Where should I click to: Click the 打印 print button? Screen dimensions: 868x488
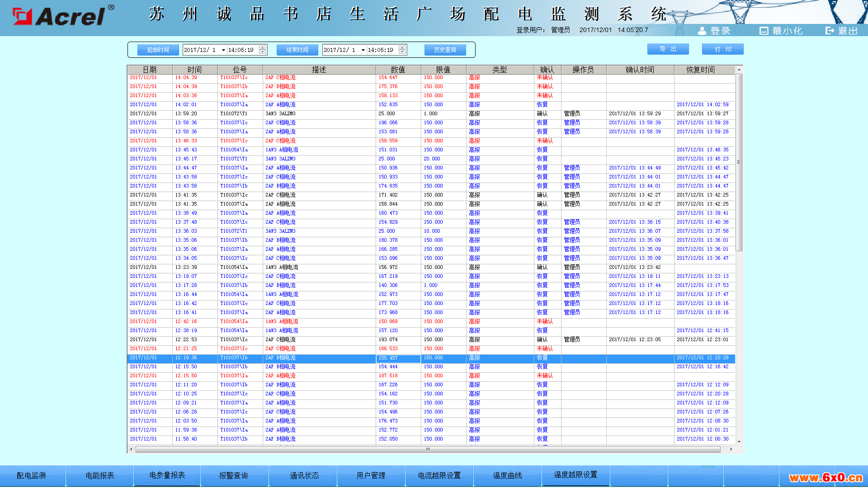pos(722,49)
